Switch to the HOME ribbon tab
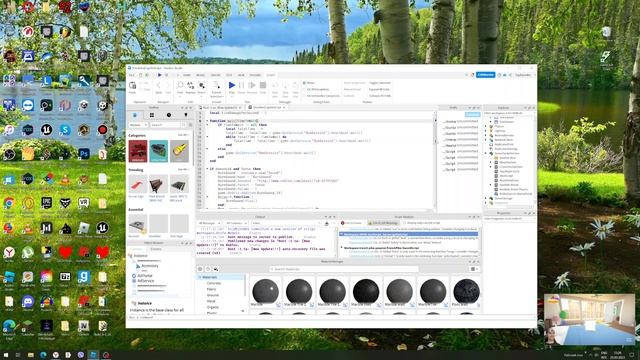 [187, 75]
